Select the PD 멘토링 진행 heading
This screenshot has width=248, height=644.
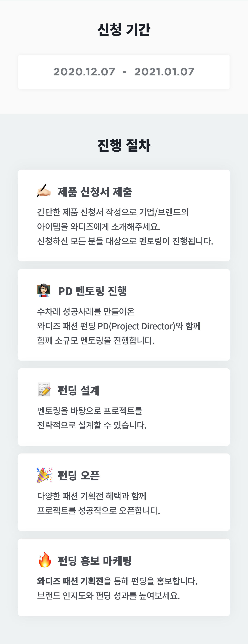[92, 291]
